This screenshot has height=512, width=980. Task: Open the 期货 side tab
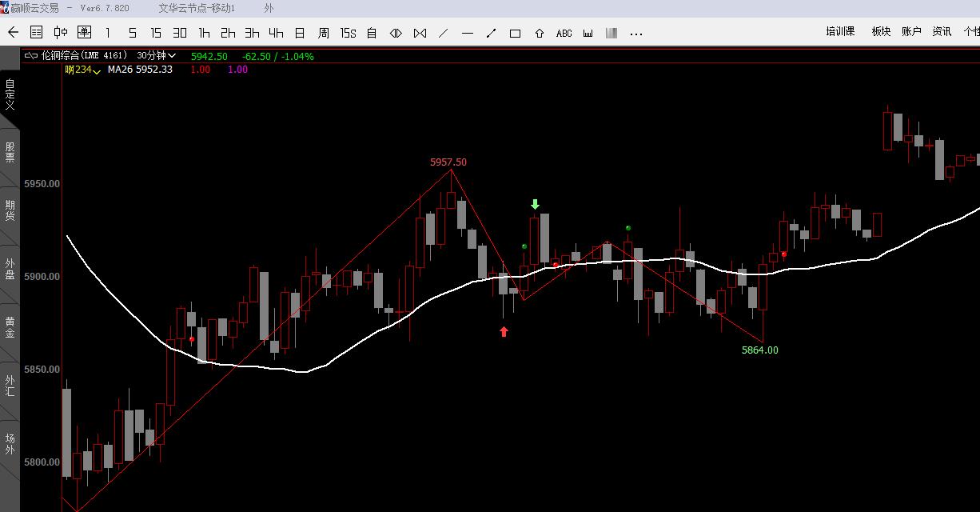pyautogui.click(x=10, y=210)
